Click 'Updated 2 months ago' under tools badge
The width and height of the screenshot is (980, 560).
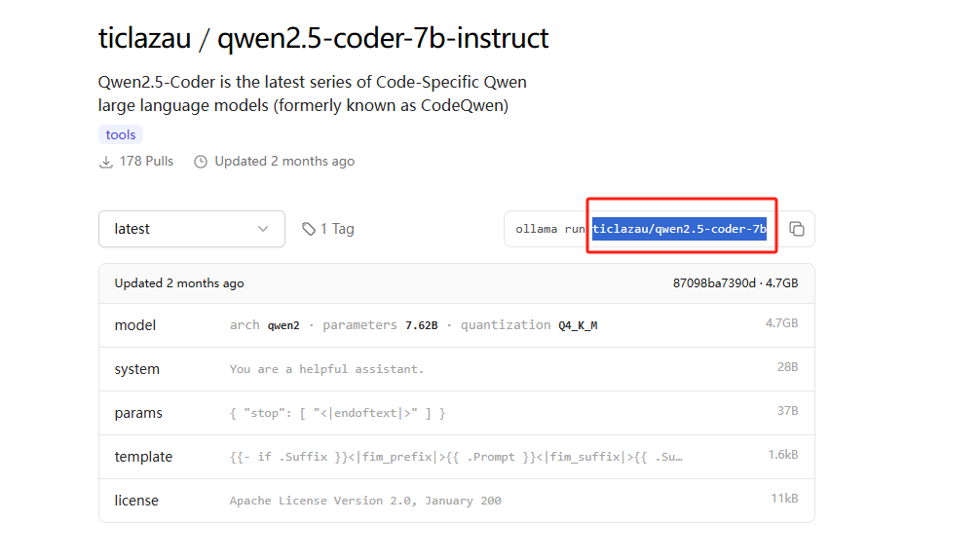pyautogui.click(x=284, y=162)
